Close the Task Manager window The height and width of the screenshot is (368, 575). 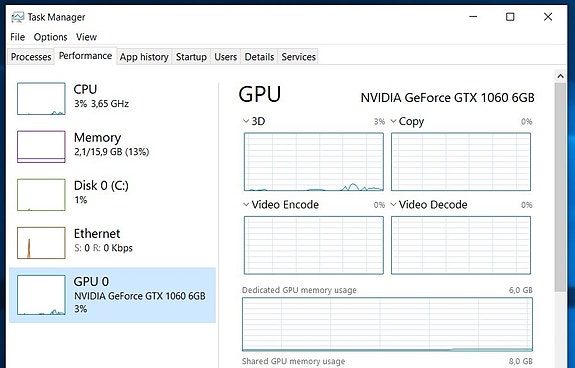(x=548, y=17)
